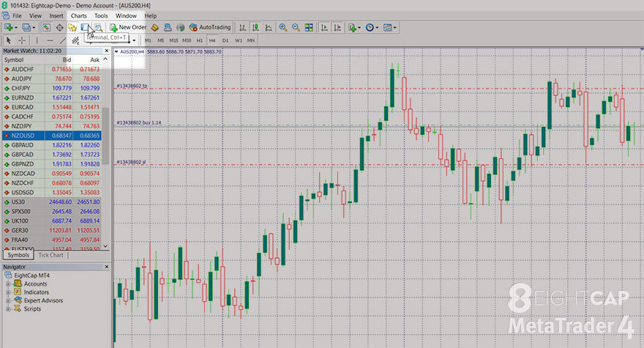644x348 pixels.
Task: Toggle AutoTrading on or off
Action: click(x=210, y=28)
